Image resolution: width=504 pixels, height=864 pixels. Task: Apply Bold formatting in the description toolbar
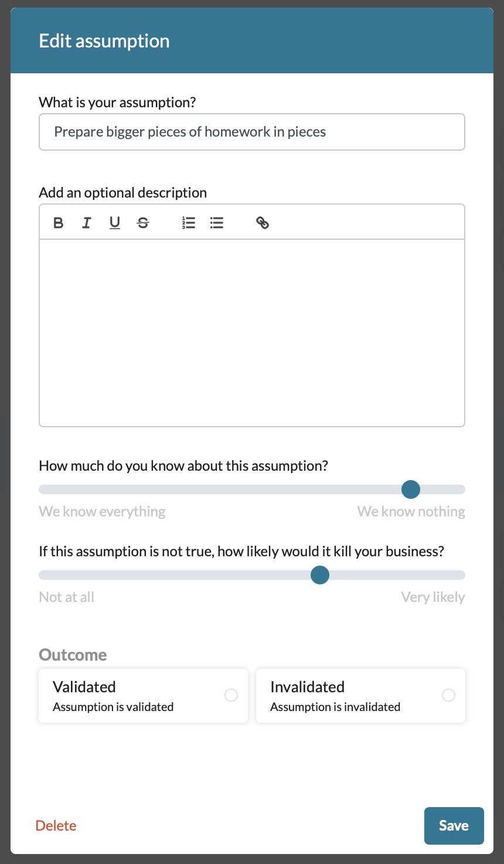tap(58, 223)
